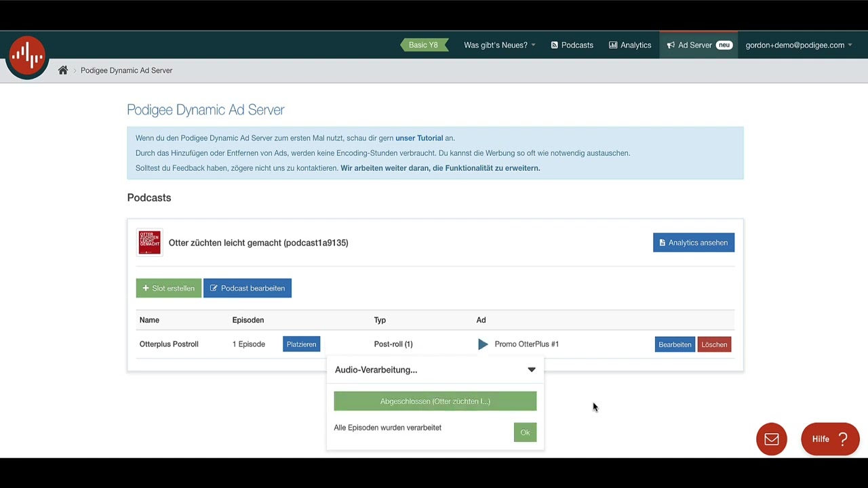Go to home via breadcrumb house icon
868x488 pixels.
pos(63,70)
